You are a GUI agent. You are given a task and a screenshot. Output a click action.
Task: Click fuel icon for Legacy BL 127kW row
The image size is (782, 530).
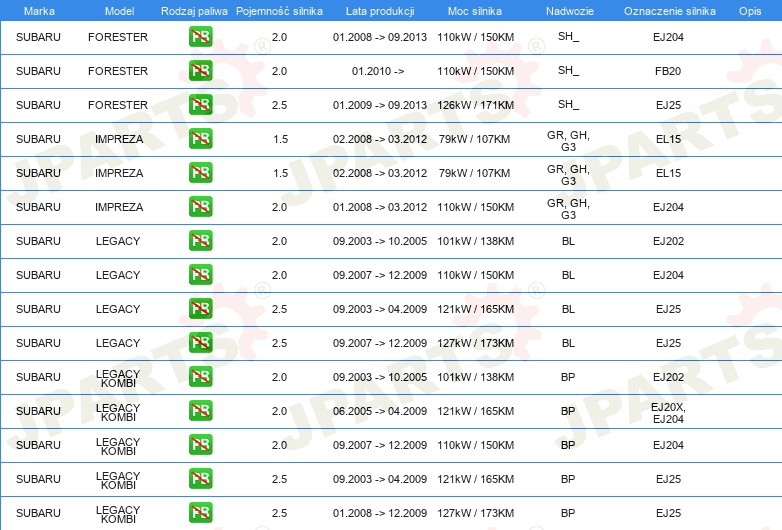click(200, 343)
